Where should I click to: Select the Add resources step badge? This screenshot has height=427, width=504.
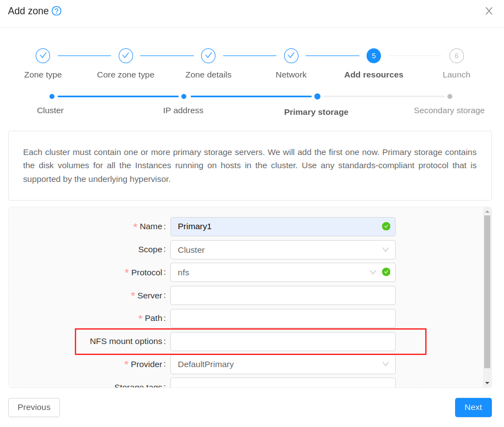tap(374, 56)
